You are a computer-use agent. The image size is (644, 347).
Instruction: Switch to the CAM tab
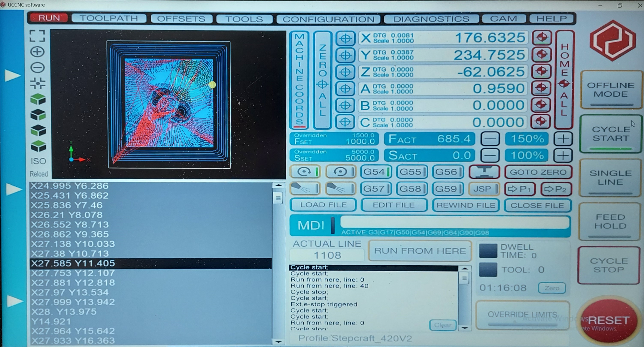[x=504, y=18]
